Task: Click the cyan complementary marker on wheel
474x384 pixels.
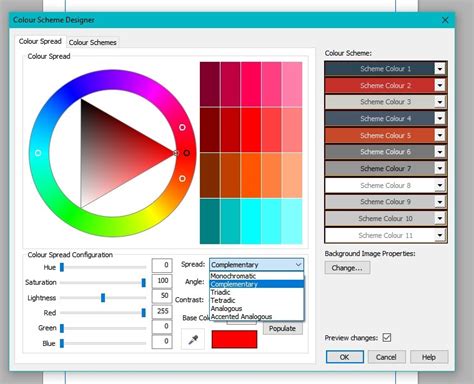Action: (38, 153)
